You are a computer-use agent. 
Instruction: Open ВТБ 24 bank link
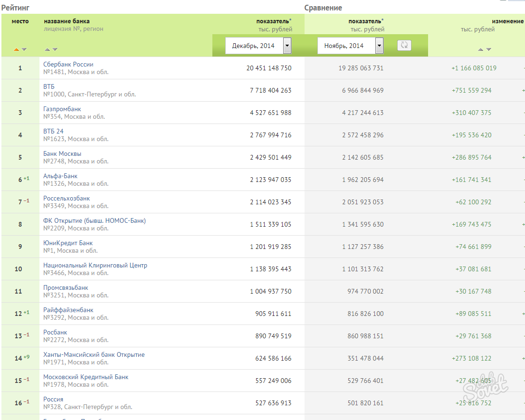coord(53,131)
